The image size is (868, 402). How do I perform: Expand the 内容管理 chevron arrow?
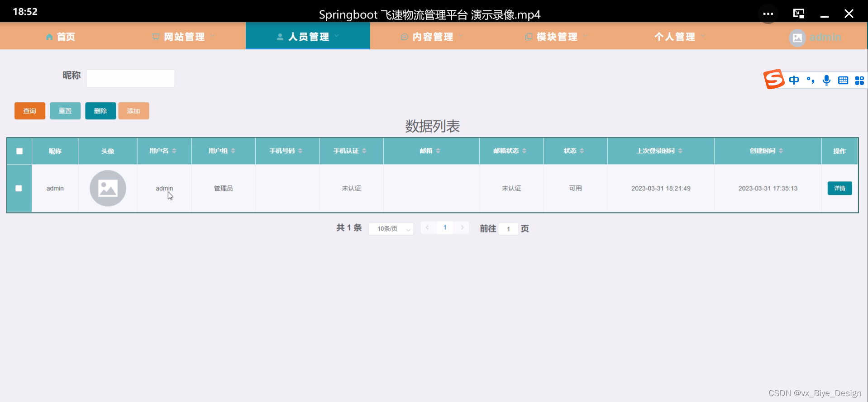pyautogui.click(x=461, y=36)
